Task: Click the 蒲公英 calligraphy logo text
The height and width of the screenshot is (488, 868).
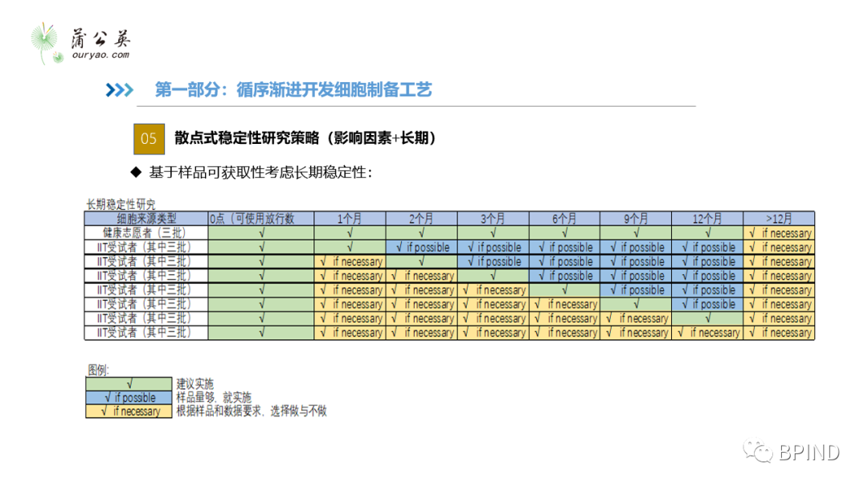Action: pyautogui.click(x=100, y=39)
